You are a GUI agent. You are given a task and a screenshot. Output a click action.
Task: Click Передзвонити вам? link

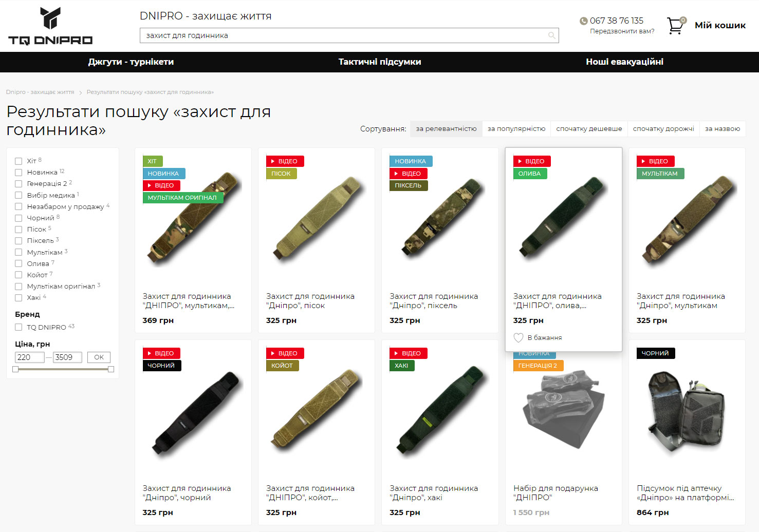point(622,31)
